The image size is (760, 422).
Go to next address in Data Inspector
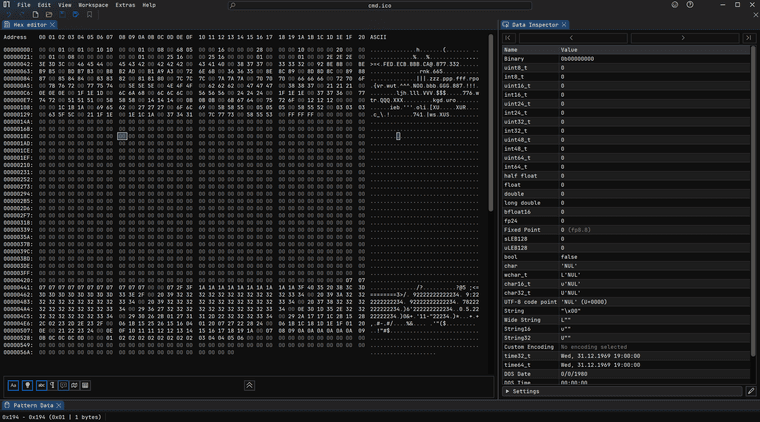tap(683, 37)
